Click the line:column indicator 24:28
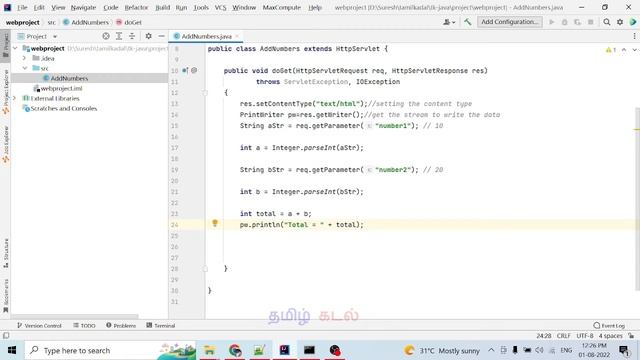The width and height of the screenshot is (640, 360). click(x=543, y=336)
